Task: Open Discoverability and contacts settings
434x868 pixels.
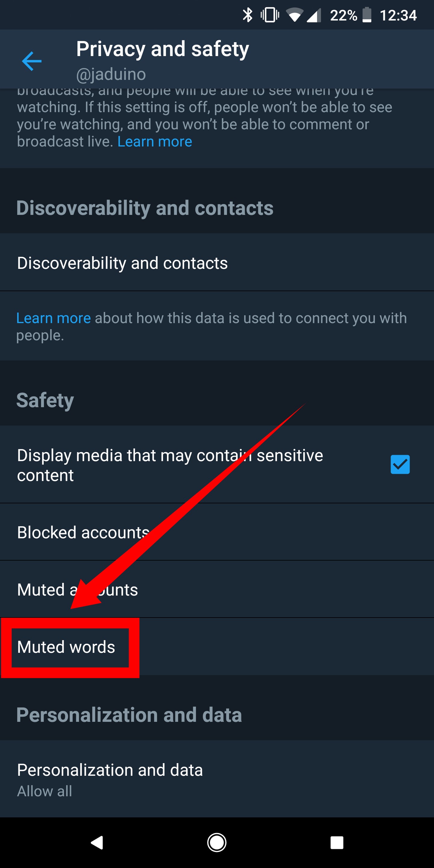Action: coord(123,263)
